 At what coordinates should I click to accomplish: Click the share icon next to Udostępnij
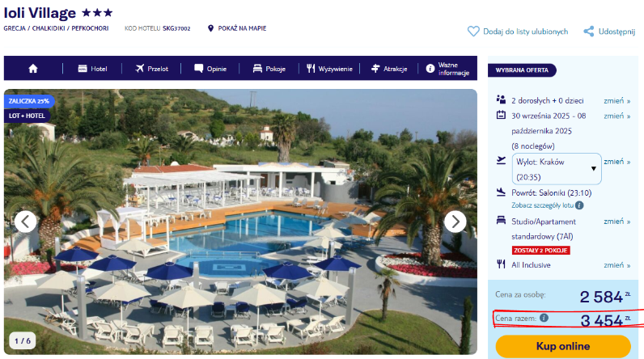pyautogui.click(x=588, y=32)
